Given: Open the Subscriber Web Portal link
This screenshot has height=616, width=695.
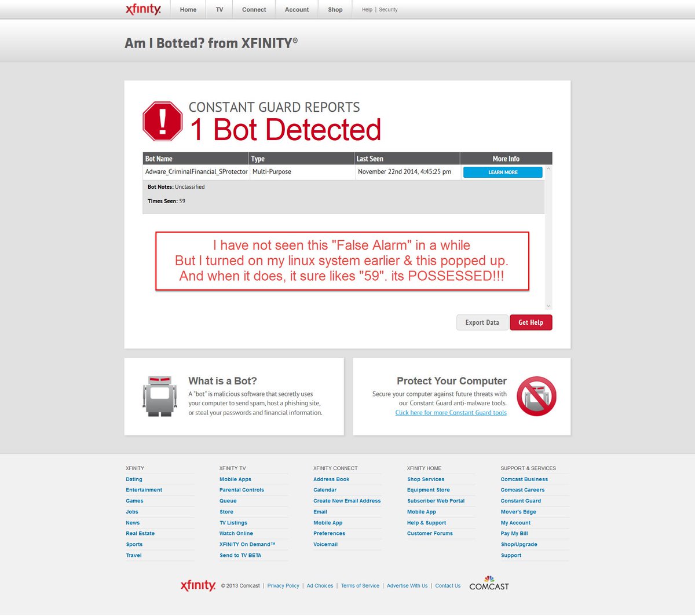Looking at the screenshot, I should [x=436, y=501].
